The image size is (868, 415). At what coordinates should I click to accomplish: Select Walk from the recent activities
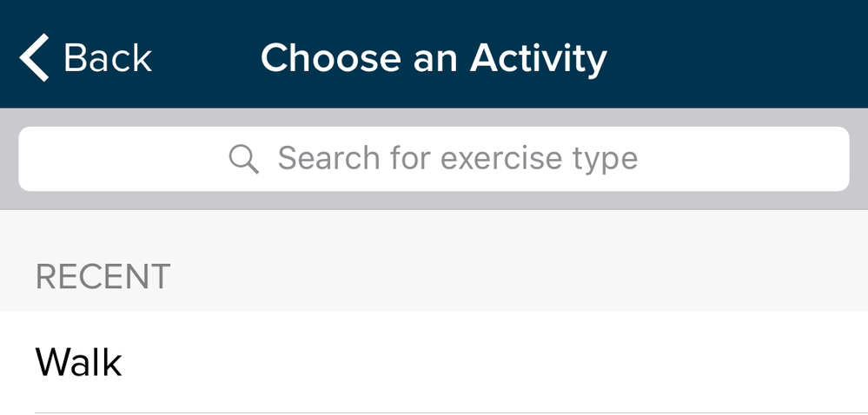[434, 362]
